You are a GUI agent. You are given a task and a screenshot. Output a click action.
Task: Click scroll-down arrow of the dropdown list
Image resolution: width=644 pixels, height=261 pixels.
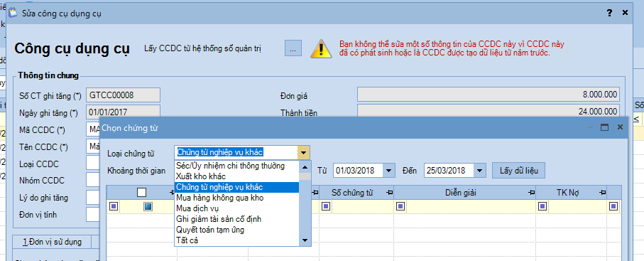(x=305, y=240)
